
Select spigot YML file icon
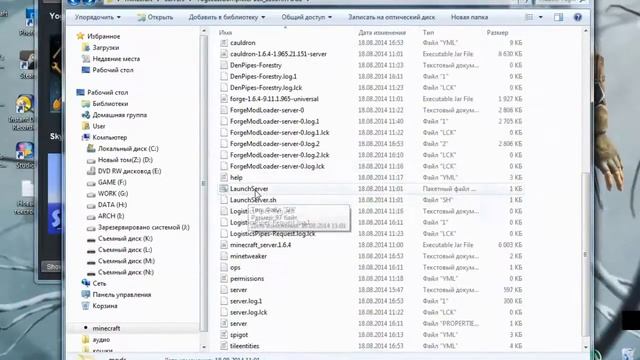[x=224, y=335]
